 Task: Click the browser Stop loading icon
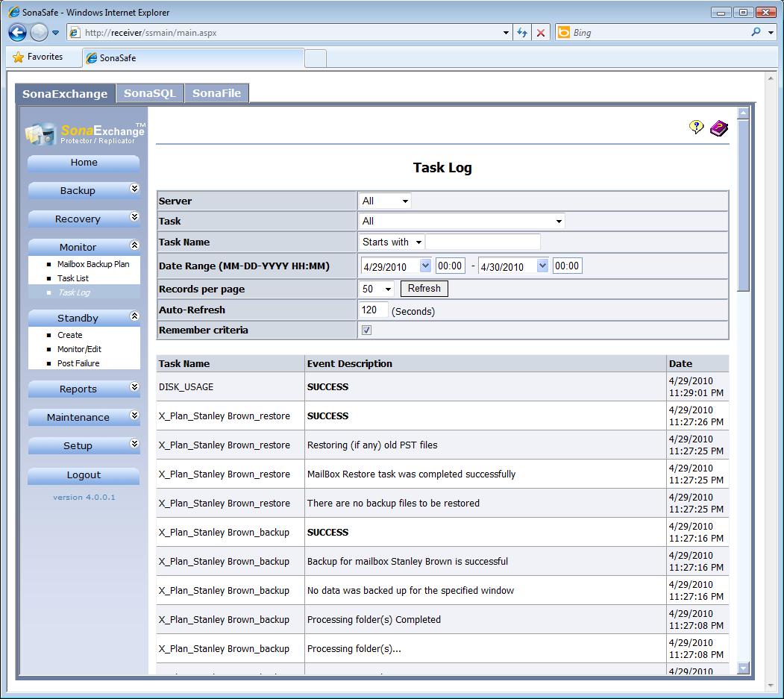click(x=541, y=33)
